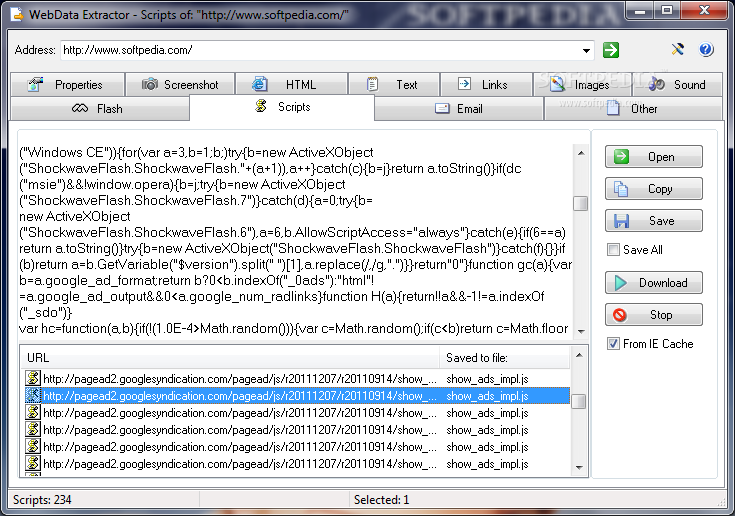Click the camera icon on Screenshot tab
735x516 pixels.
(x=150, y=84)
